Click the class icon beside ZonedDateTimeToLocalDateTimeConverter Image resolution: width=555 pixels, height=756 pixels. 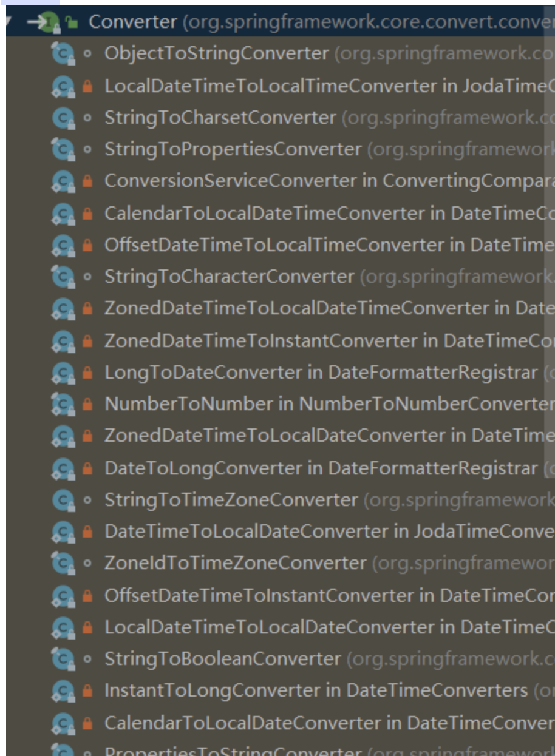click(63, 309)
